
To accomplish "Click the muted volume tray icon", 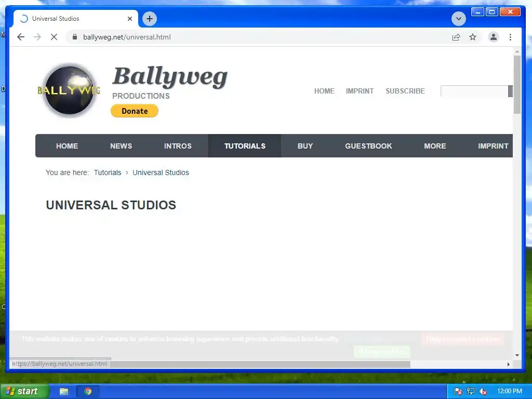I will coord(483,392).
